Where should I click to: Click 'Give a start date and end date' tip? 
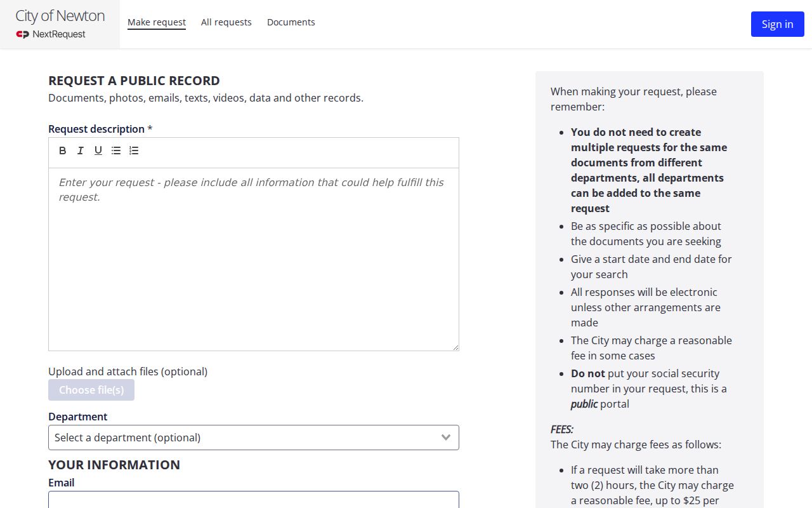652,267
